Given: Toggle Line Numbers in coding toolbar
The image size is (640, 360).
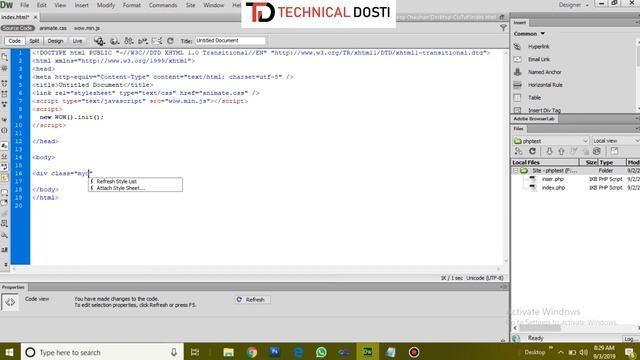Looking at the screenshot, I should click(x=4, y=146).
